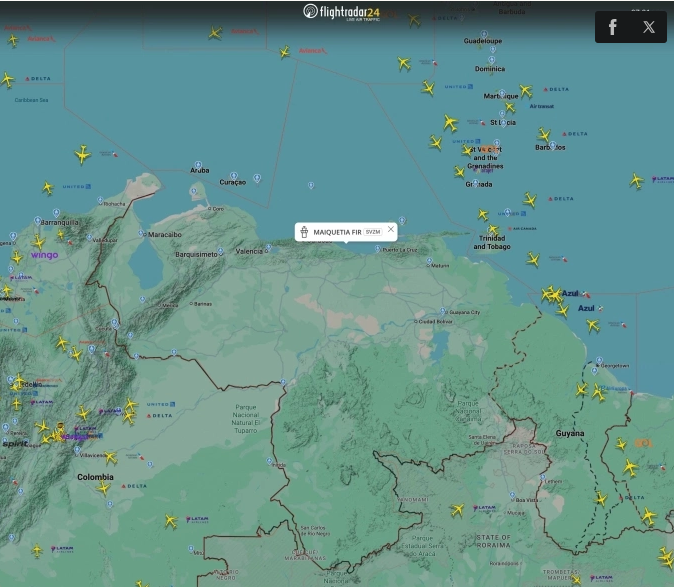Select the United aircraft north of Barranquilla
Viewport: 674px width, 587px height.
point(48,188)
